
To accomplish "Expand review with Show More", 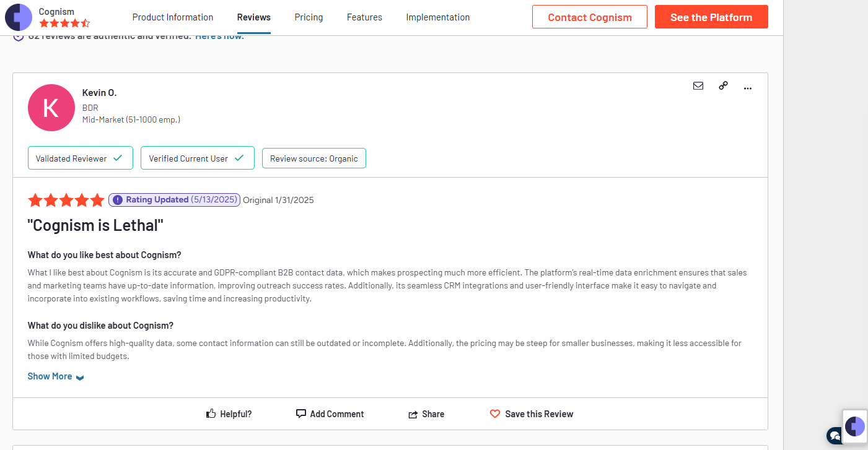I will 56,376.
